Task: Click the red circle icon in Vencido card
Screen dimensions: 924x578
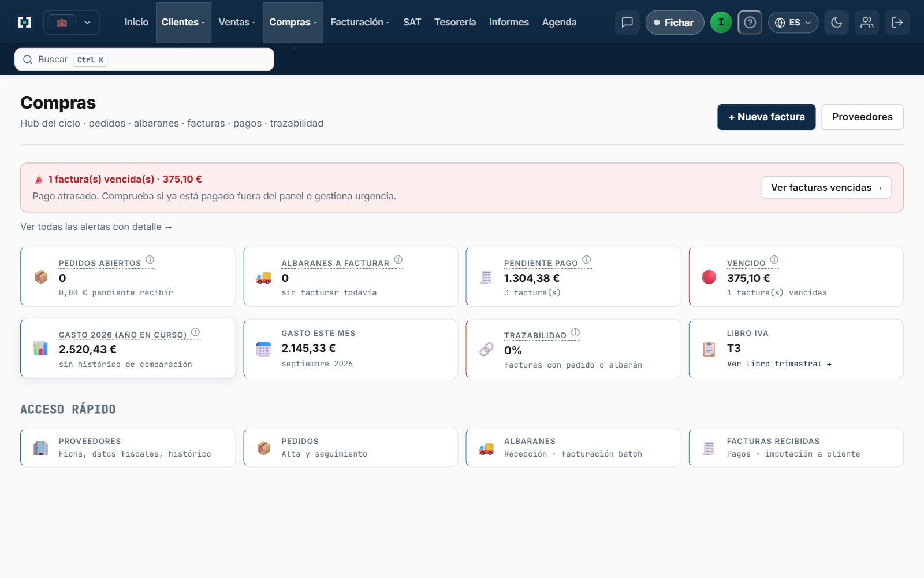Action: 709,277
